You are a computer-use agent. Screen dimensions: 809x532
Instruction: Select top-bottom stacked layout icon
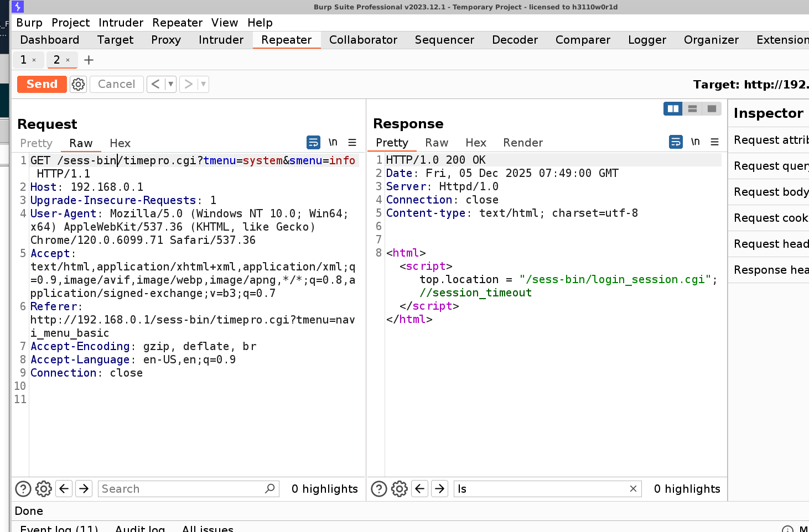click(692, 109)
